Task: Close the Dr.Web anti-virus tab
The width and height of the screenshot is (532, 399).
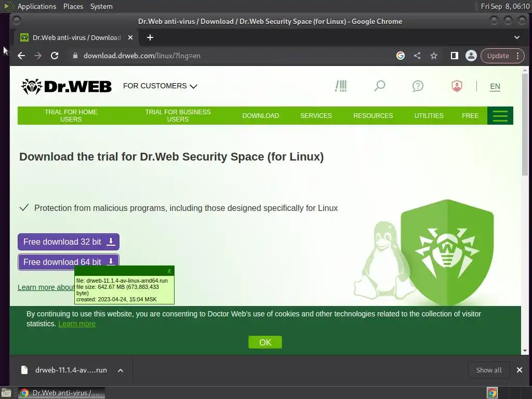Action: click(x=130, y=37)
